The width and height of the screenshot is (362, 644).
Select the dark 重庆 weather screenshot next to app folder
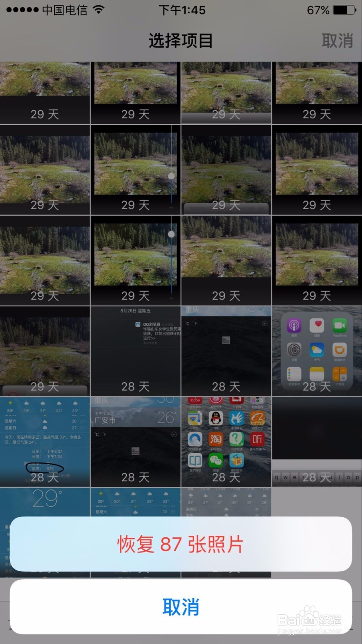point(226,351)
